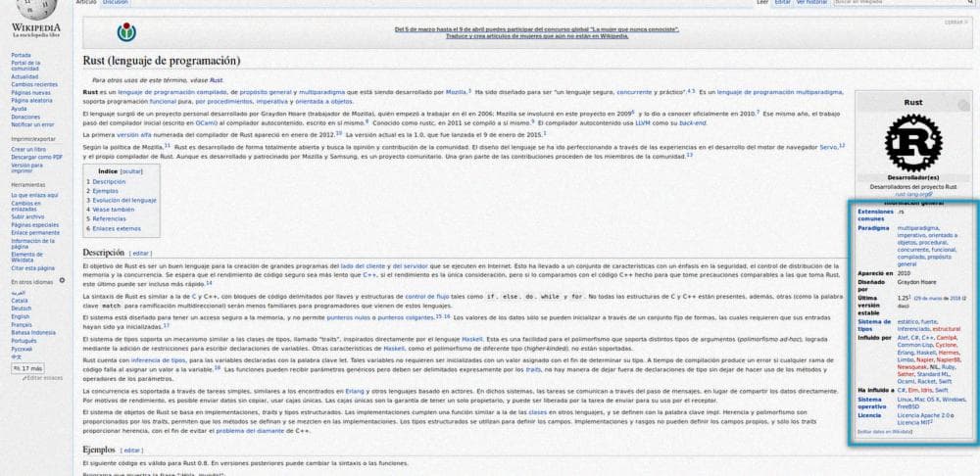
Task: Open the Ver historial tab
Action: tap(811, 3)
